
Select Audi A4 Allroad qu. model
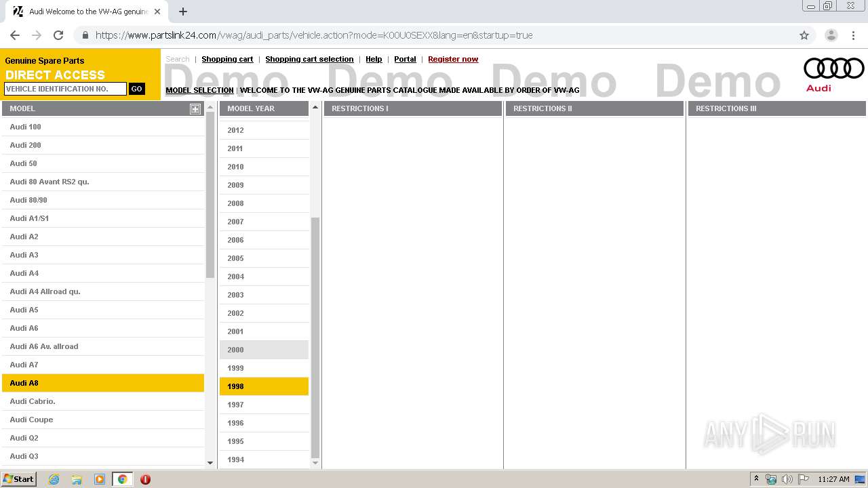pos(103,291)
